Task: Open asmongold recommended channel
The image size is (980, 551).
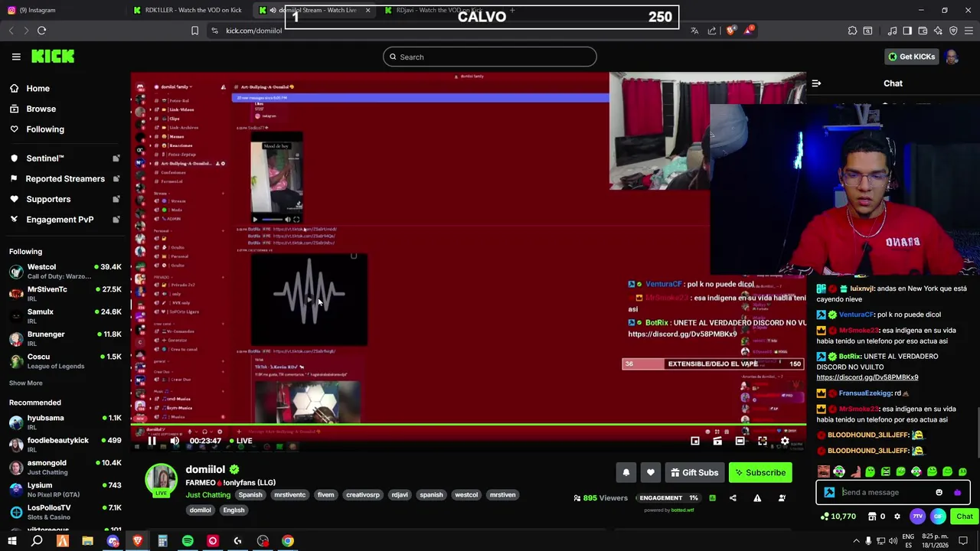Action: (x=65, y=467)
